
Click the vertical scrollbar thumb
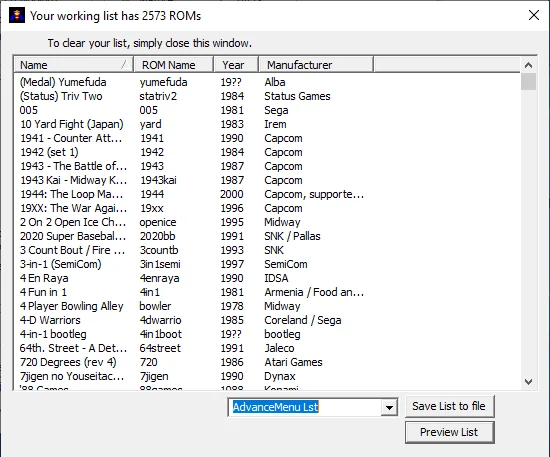click(528, 81)
